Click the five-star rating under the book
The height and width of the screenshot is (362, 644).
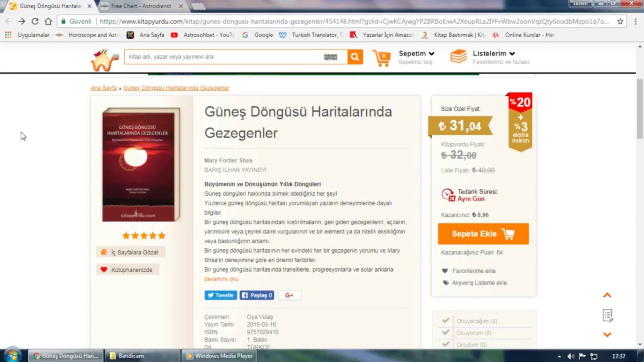[144, 235]
